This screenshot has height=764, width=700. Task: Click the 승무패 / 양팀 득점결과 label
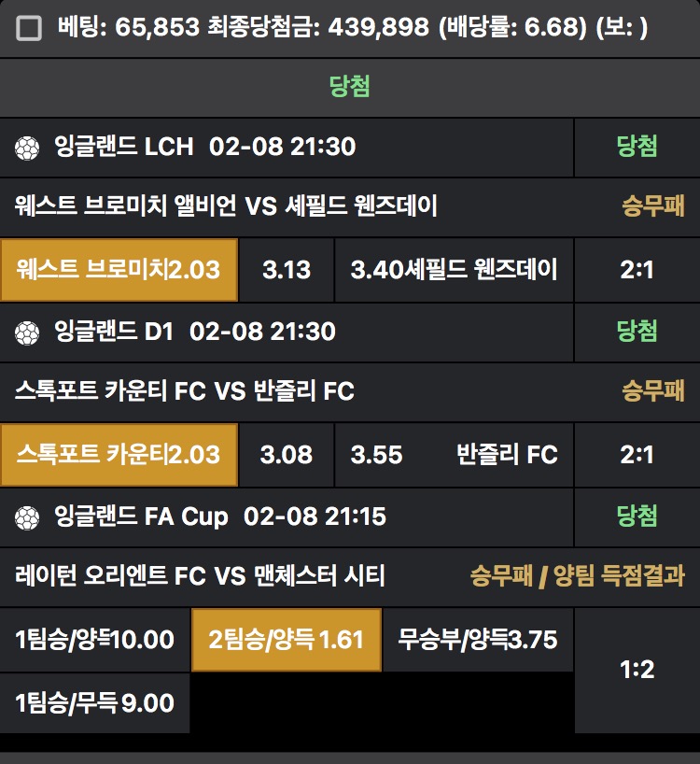tap(577, 575)
